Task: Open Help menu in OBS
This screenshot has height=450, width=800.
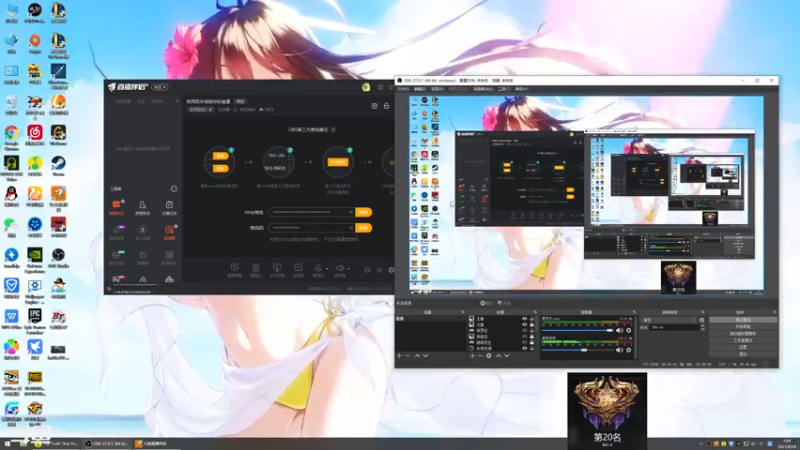Action: click(x=521, y=89)
